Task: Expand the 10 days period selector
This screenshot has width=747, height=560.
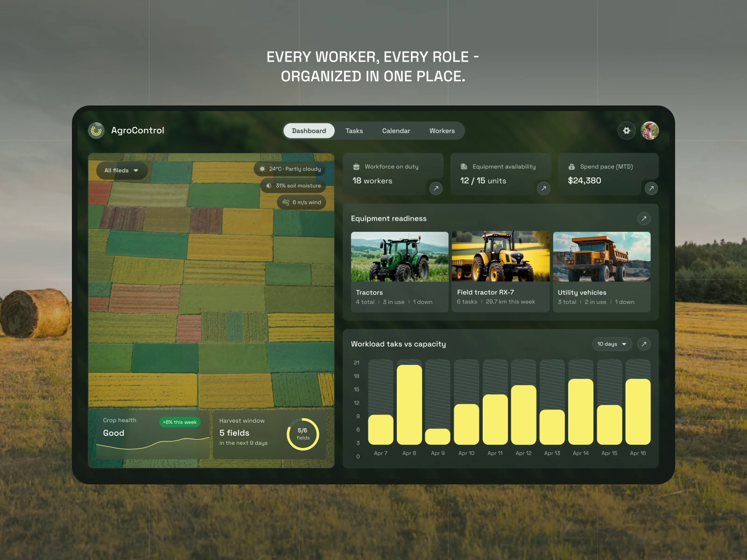Action: (612, 344)
